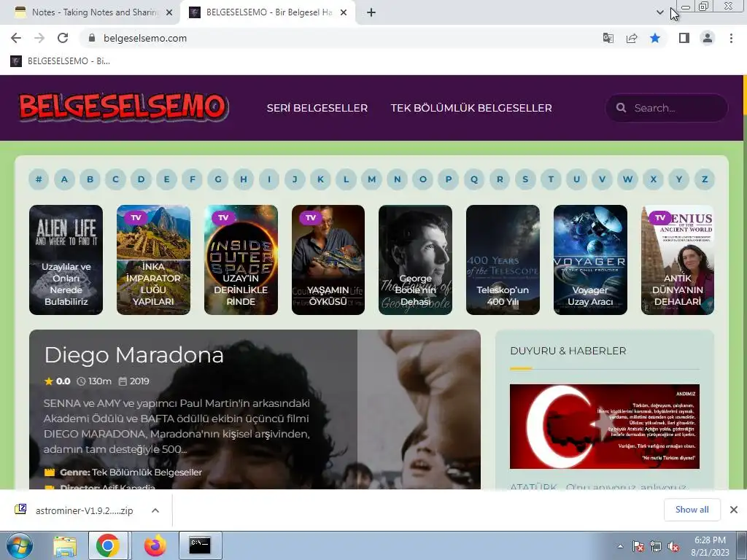Open Teleskop'un 400 Yılı poster
747x560 pixels.
503,260
